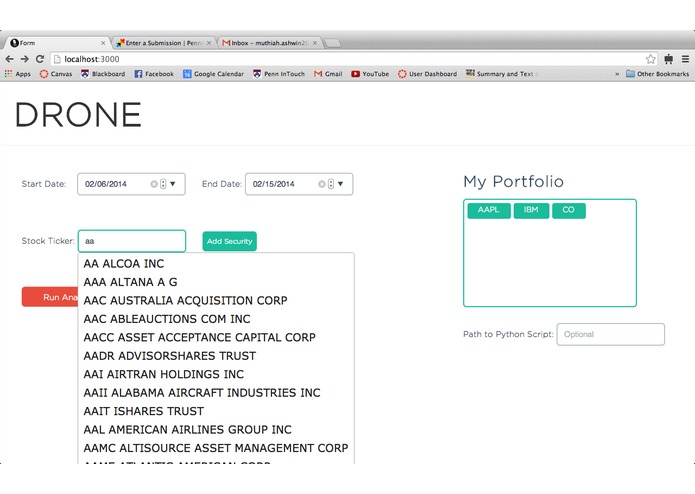Select AAPL in My Portfolio

click(x=489, y=210)
